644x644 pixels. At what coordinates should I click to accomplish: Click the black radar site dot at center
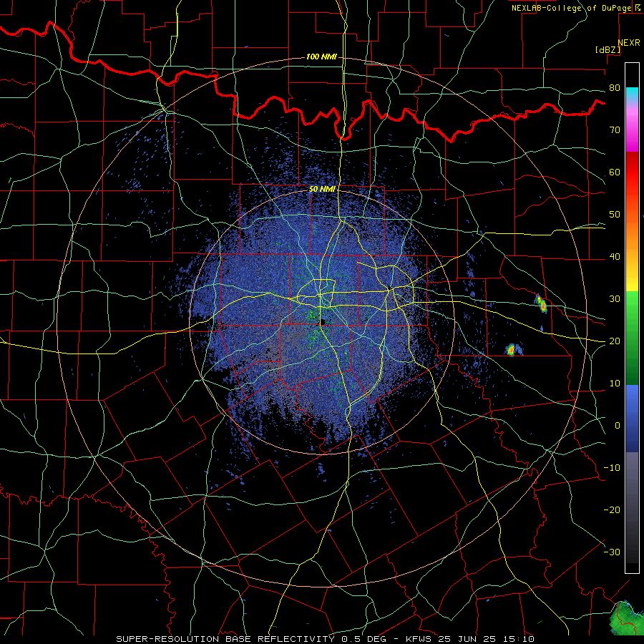click(x=323, y=322)
